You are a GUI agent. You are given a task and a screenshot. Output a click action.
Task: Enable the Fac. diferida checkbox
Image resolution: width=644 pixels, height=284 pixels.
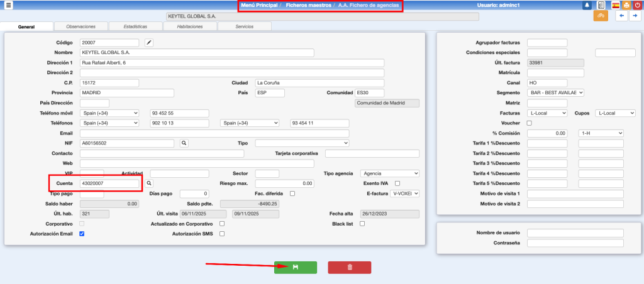click(292, 194)
